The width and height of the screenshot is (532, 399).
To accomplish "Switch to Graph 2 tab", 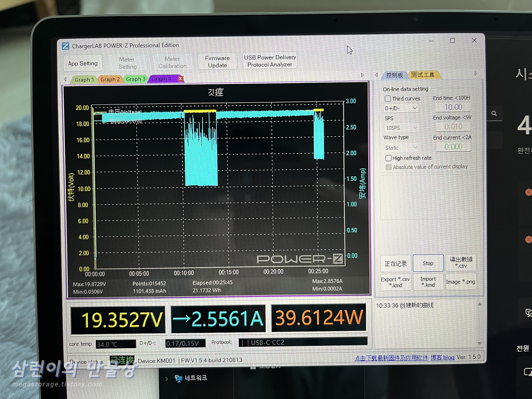I will [x=110, y=79].
